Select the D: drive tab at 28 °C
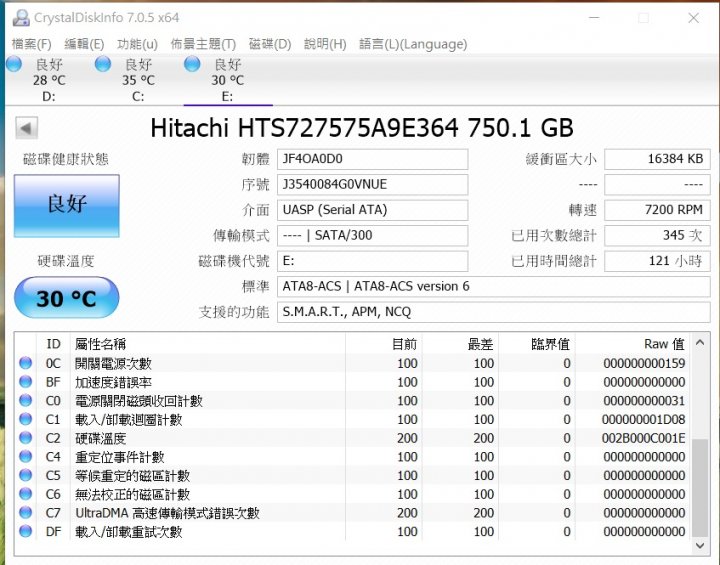This screenshot has width=720, height=565. [x=49, y=80]
